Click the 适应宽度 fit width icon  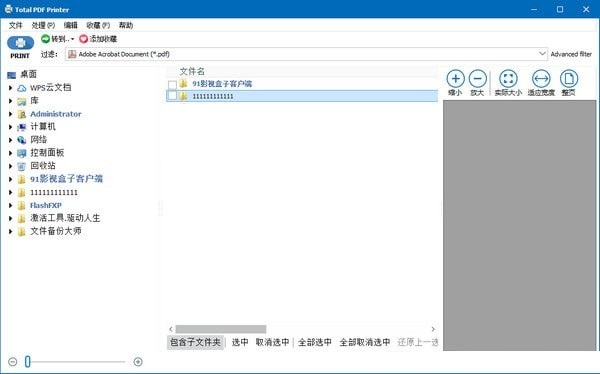pyautogui.click(x=541, y=79)
